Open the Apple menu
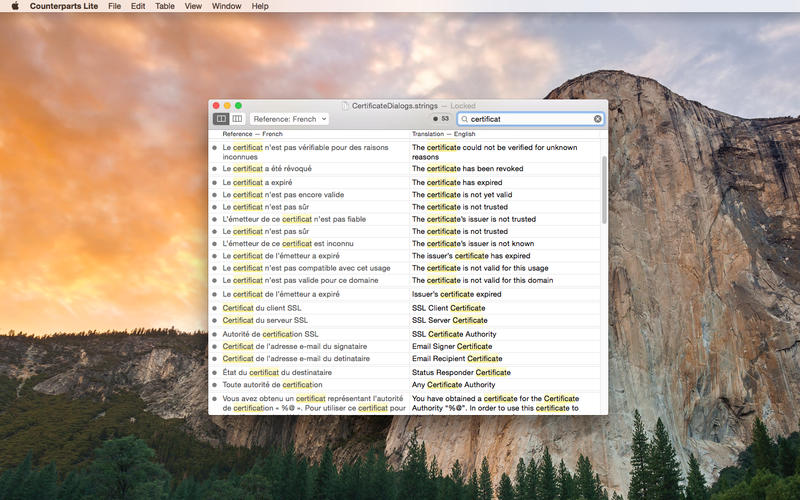Image resolution: width=800 pixels, height=500 pixels. (x=15, y=6)
